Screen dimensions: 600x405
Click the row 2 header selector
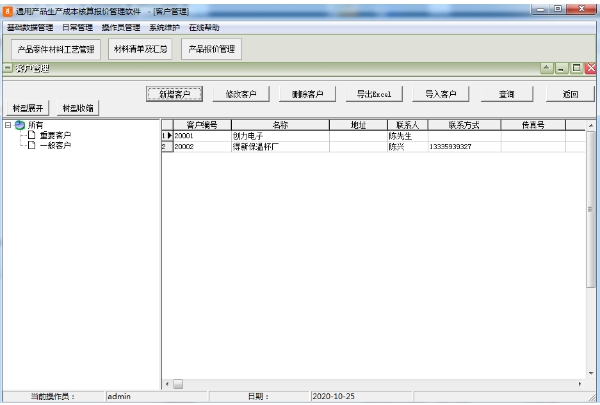pyautogui.click(x=167, y=147)
